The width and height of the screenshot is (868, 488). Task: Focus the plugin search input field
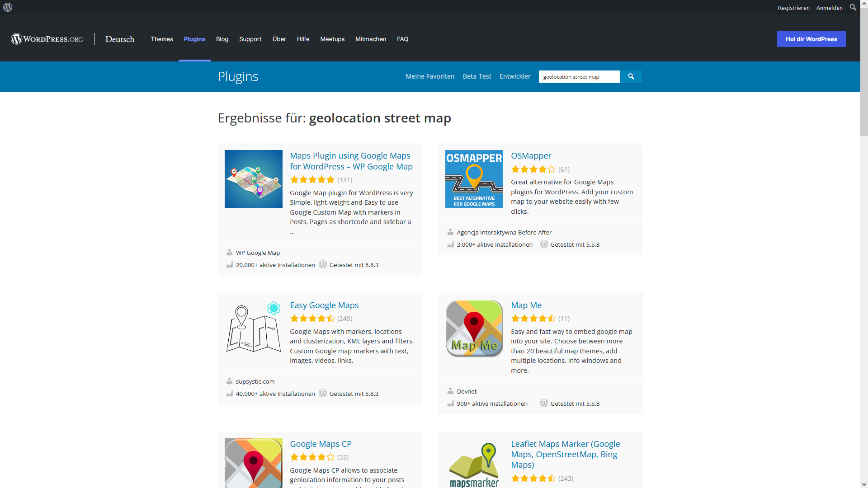pyautogui.click(x=579, y=76)
